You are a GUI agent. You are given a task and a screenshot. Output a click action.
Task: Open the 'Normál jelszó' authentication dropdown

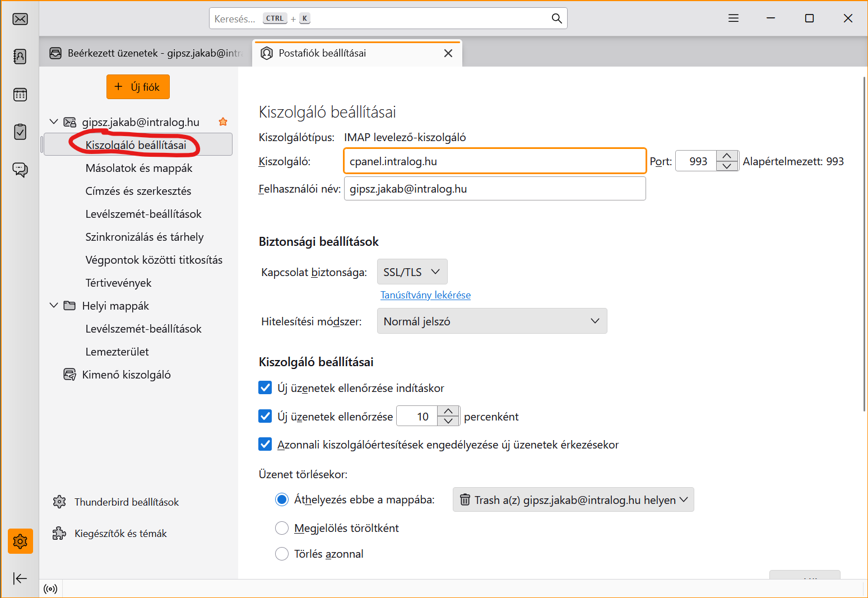(491, 321)
